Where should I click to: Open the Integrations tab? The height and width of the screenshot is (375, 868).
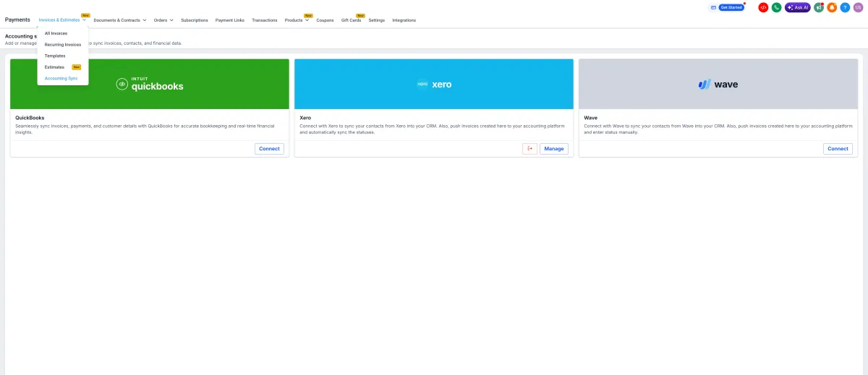point(404,20)
